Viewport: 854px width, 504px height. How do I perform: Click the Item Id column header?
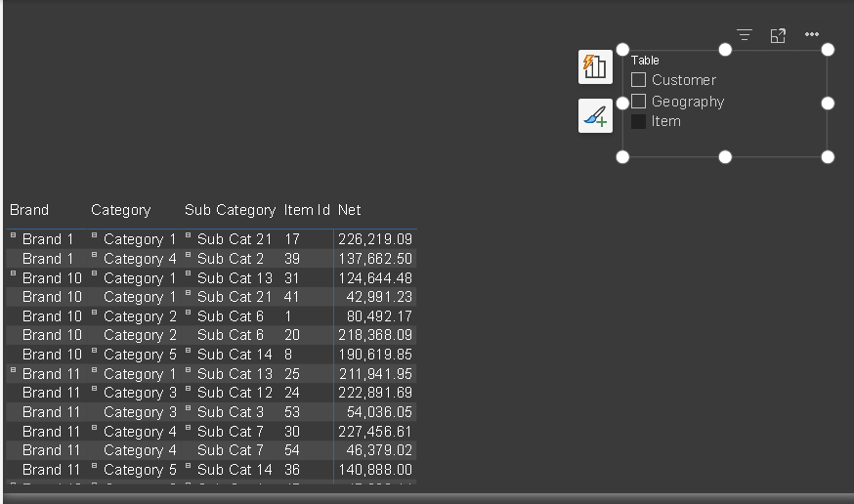[x=307, y=210]
